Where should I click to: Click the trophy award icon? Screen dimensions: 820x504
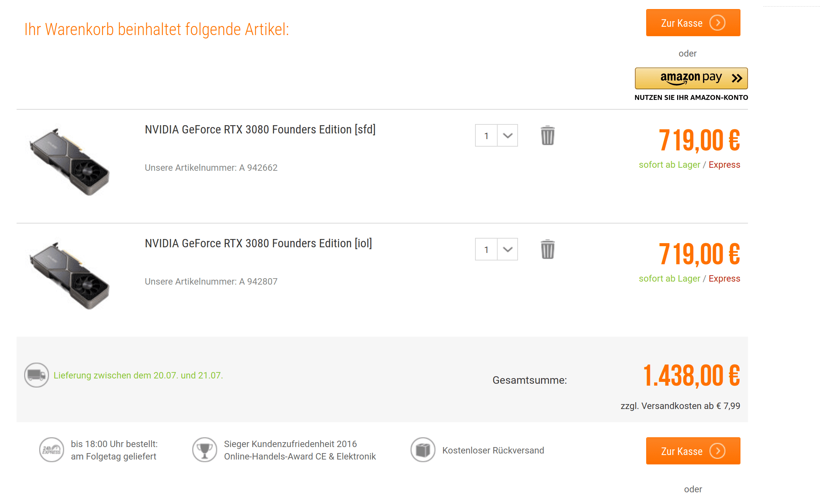pyautogui.click(x=205, y=450)
